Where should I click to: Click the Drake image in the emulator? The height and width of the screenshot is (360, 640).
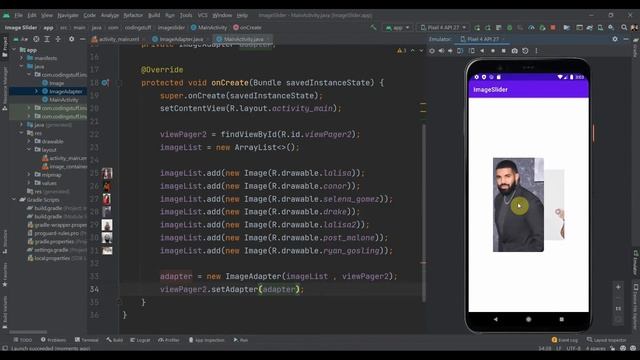click(x=518, y=204)
